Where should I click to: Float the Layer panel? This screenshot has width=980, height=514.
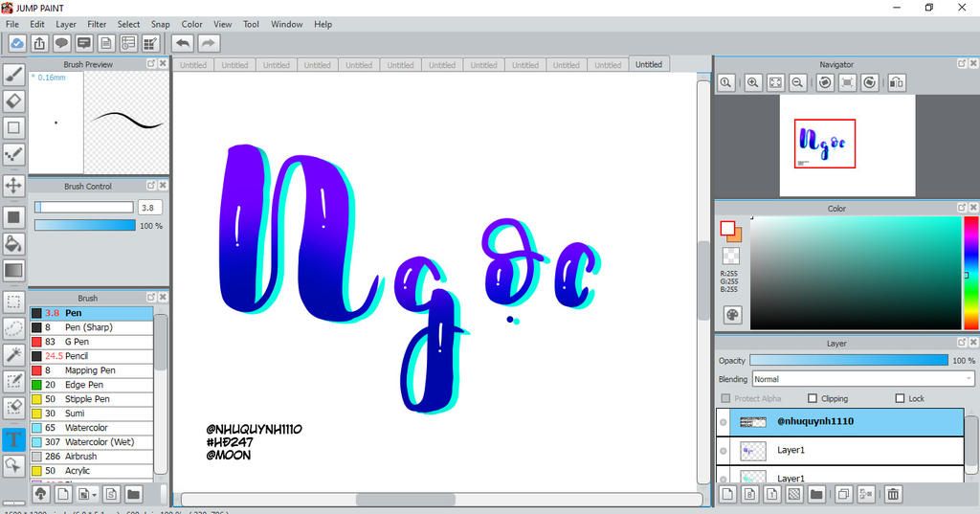click(962, 343)
